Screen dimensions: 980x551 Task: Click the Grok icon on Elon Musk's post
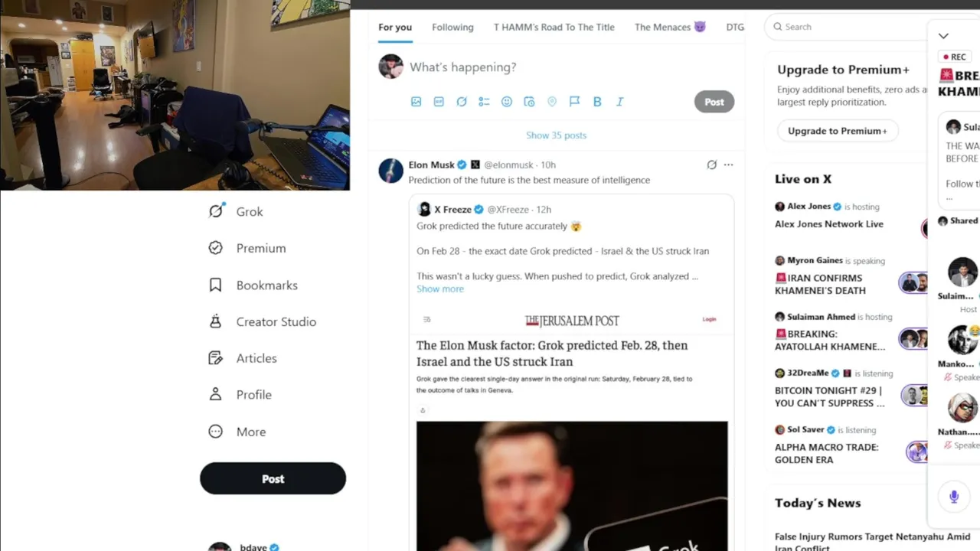[x=711, y=165]
